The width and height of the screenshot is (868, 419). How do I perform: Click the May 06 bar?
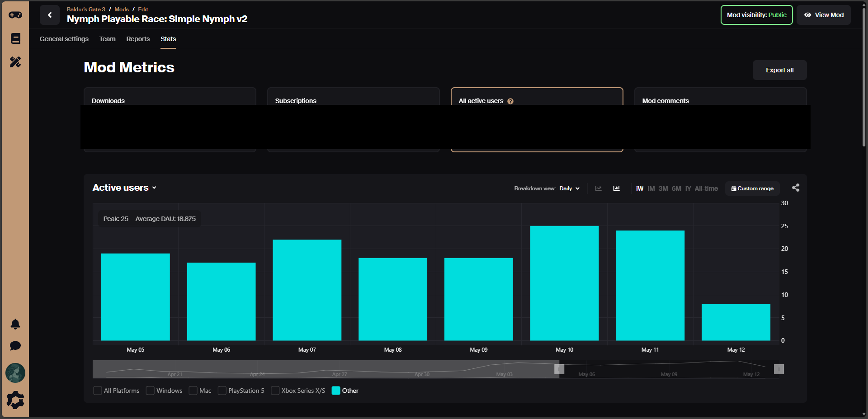click(221, 301)
